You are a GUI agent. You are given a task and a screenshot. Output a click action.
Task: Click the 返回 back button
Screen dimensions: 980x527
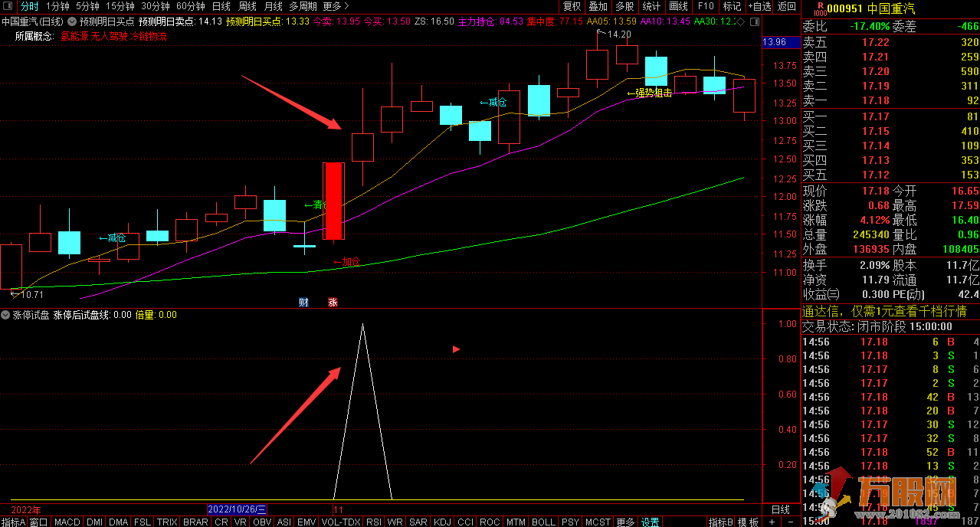(787, 6)
